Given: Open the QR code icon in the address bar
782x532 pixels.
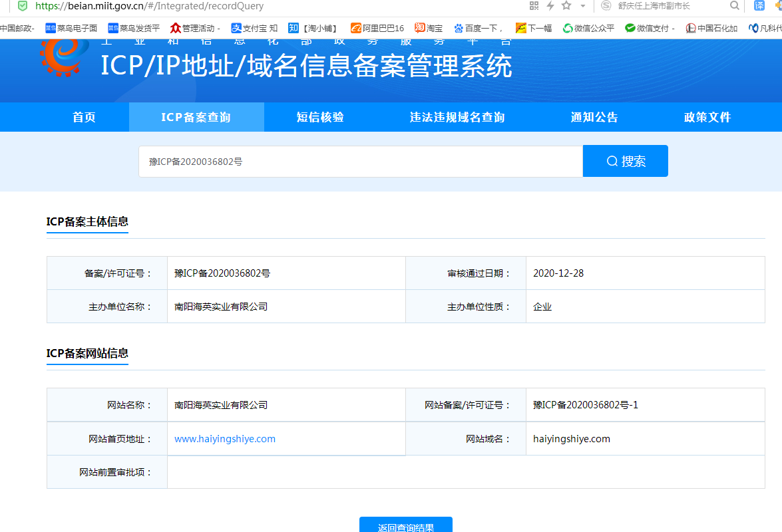Looking at the screenshot, I should click(x=534, y=5).
